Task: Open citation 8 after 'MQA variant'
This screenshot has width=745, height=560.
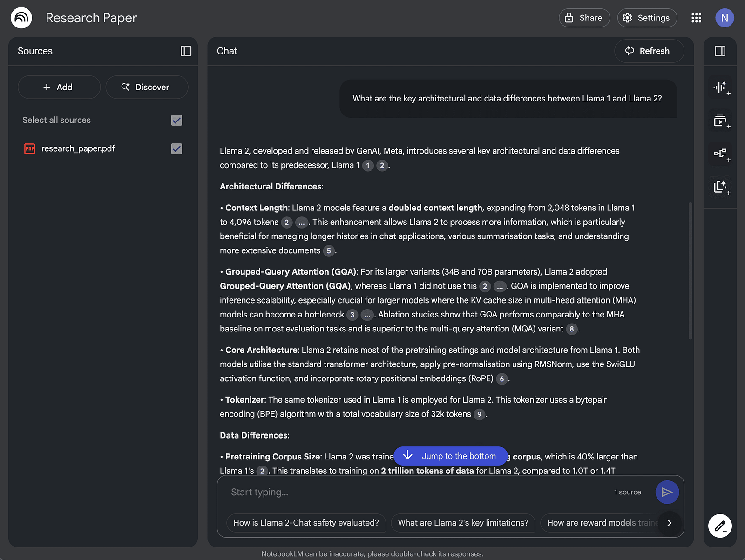Action: (x=572, y=329)
